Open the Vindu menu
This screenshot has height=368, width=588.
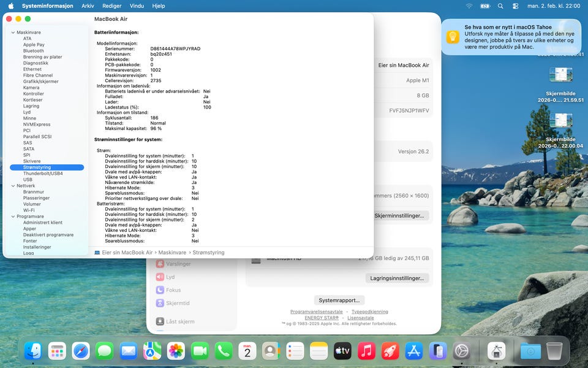pos(137,6)
